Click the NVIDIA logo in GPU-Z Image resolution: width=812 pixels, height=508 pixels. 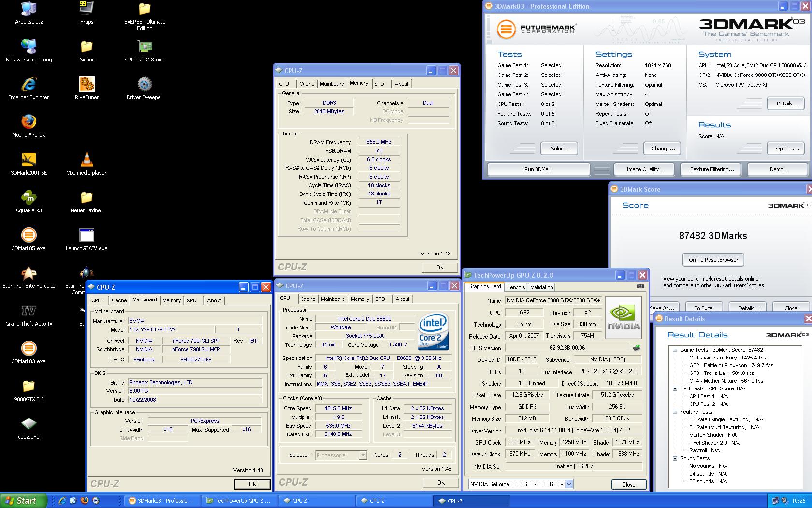pyautogui.click(x=623, y=316)
